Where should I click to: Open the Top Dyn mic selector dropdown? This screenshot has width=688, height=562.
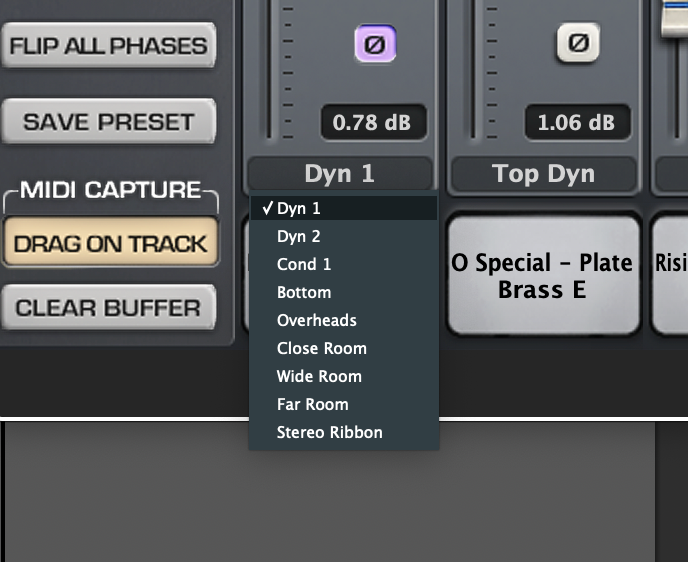[x=544, y=174]
